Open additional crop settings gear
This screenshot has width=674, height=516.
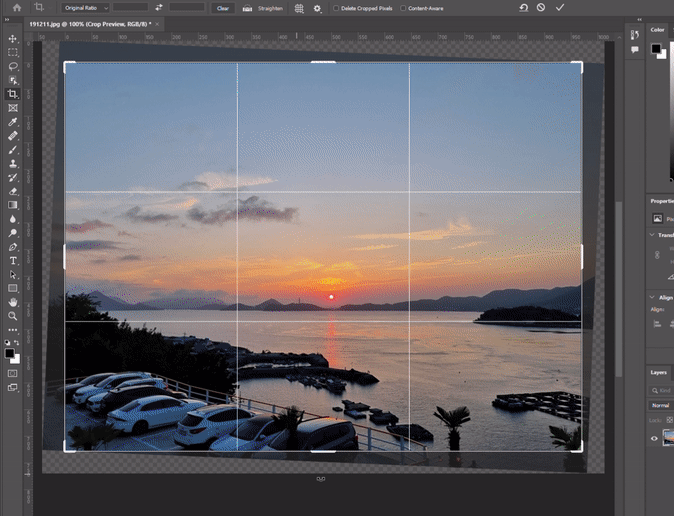click(317, 8)
